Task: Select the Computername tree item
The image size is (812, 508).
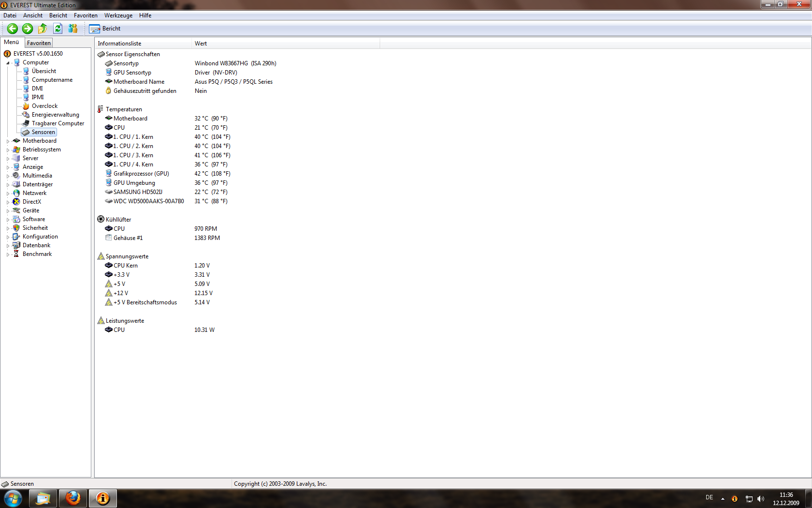Action: coord(52,80)
